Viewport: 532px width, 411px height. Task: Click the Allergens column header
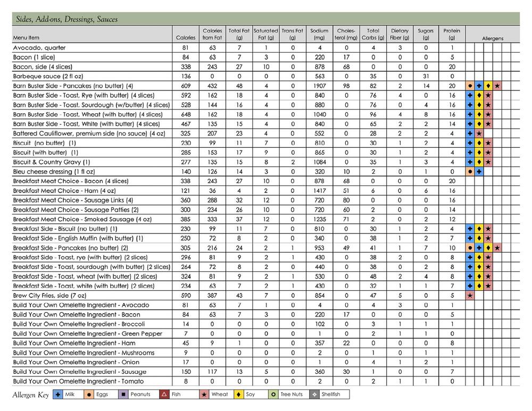point(493,38)
